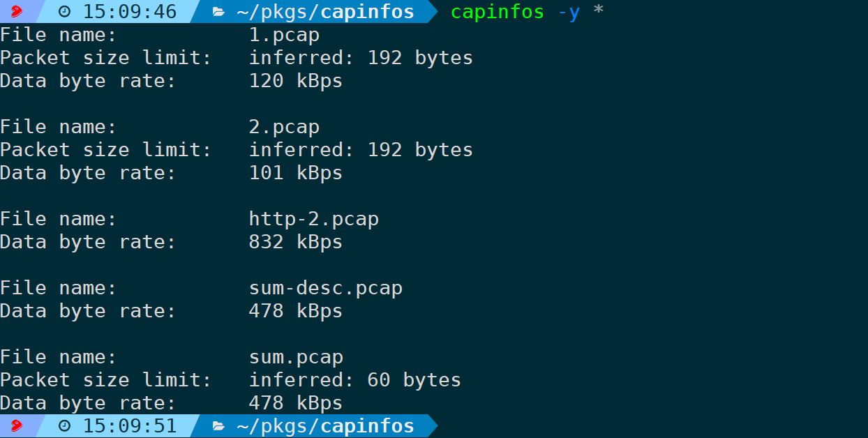
Task: Click the 120 kBps data rate value
Action: (x=296, y=81)
